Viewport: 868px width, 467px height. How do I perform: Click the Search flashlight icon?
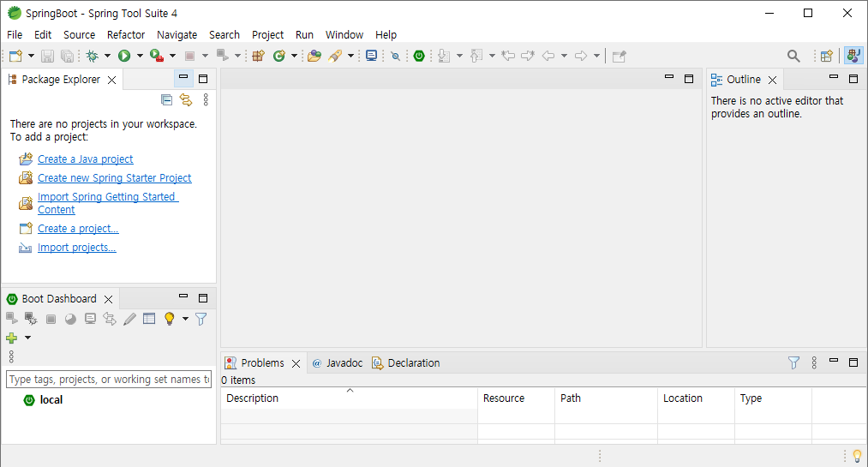pos(335,56)
